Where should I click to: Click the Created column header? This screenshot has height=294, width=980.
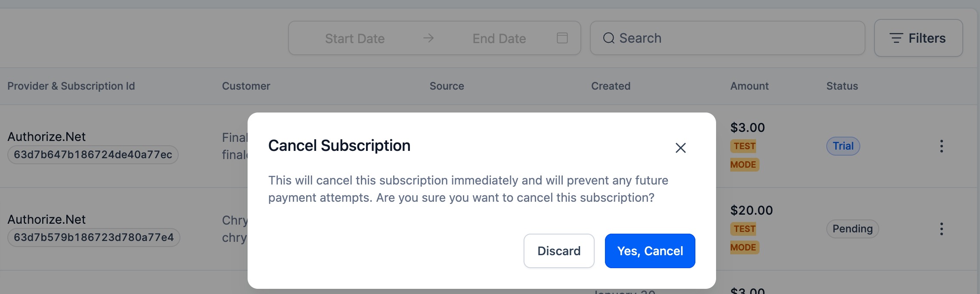(611, 86)
